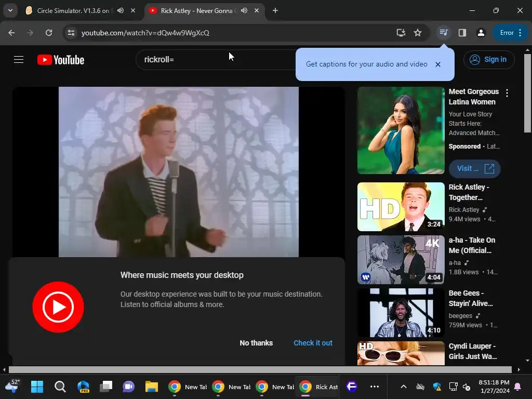Open network and muted volume tray icons

(460, 387)
